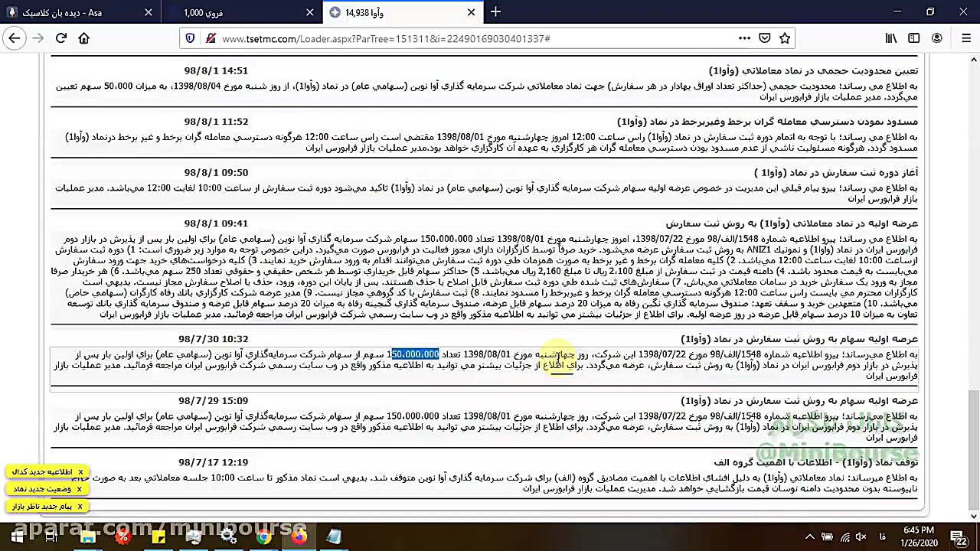Screen dimensions: 980x551
Task: Go back to the previous page
Action: [14, 38]
